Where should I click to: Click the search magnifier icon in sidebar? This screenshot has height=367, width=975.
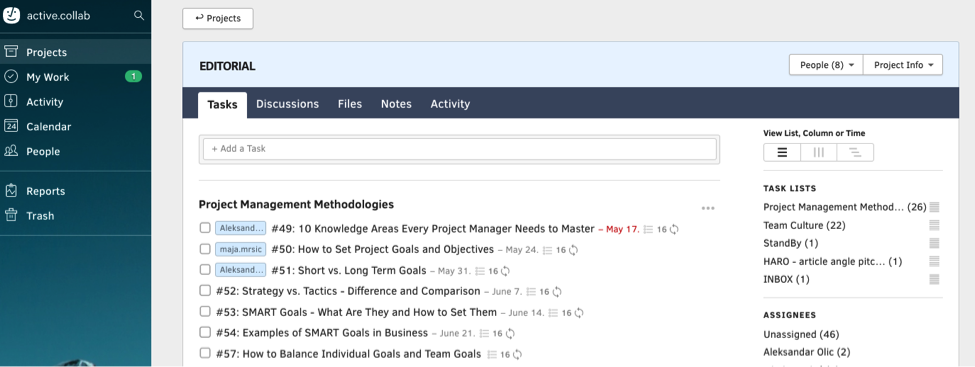(139, 16)
